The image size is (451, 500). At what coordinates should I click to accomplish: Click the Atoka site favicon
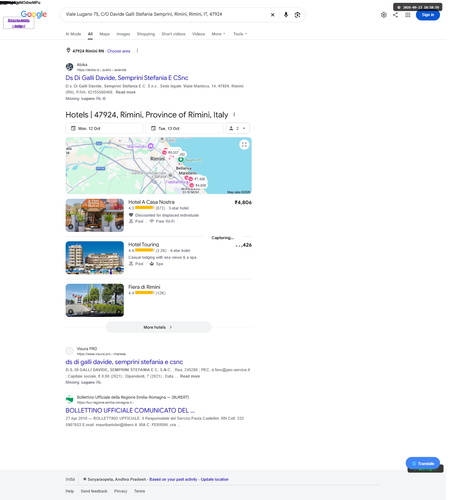tap(69, 67)
